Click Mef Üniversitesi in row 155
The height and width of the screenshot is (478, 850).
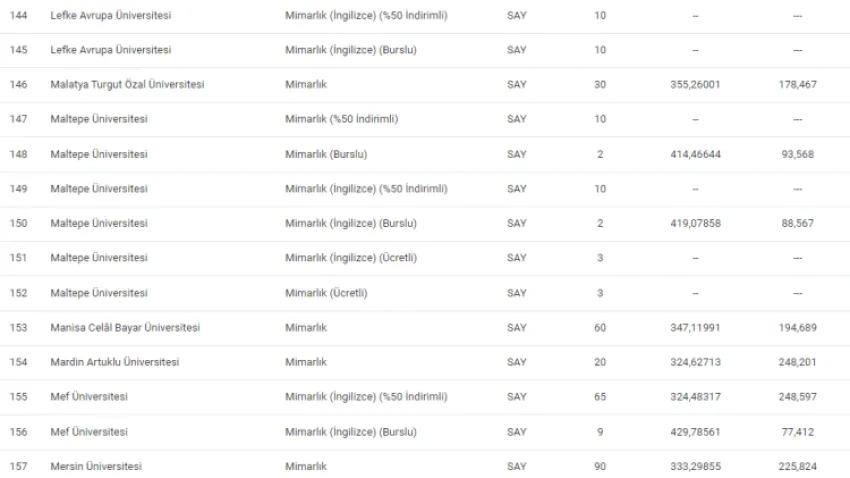pos(89,397)
